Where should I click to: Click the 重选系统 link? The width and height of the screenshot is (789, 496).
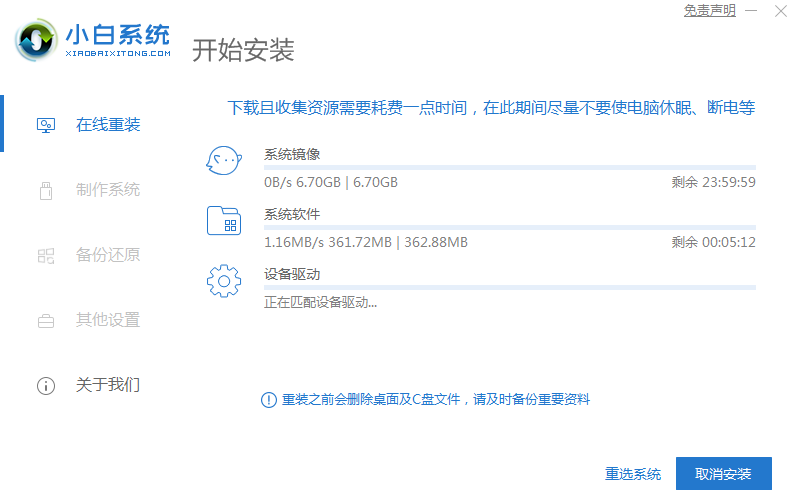(x=633, y=474)
